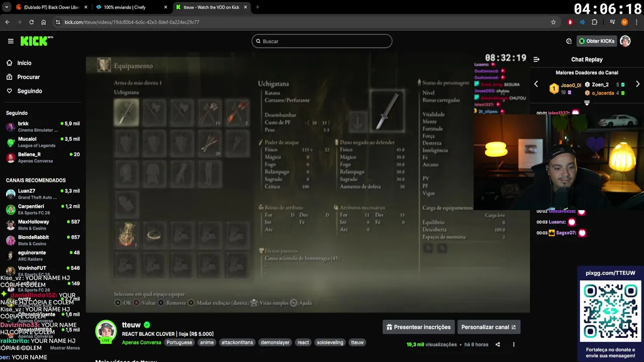Open the Kick hamburger sidebar menu
Image resolution: width=644 pixels, height=362 pixels.
coord(11,41)
